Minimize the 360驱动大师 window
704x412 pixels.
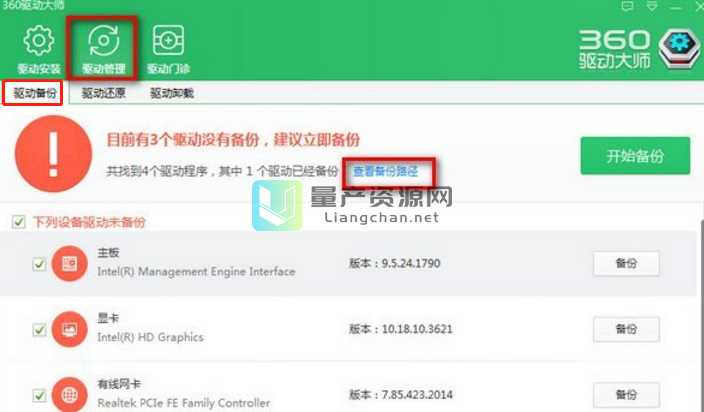coord(676,7)
